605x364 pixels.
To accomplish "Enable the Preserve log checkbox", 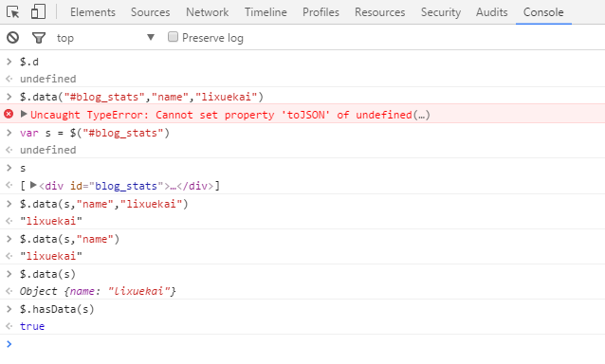I will [x=173, y=37].
